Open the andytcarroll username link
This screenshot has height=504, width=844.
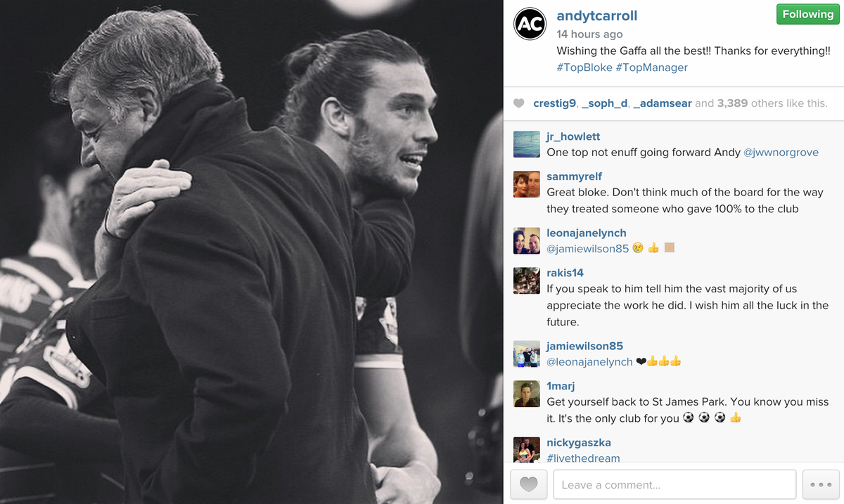[596, 16]
